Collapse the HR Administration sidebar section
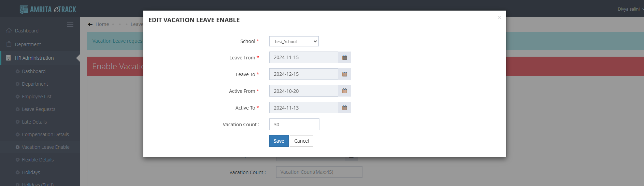The width and height of the screenshot is (644, 186). tap(34, 58)
